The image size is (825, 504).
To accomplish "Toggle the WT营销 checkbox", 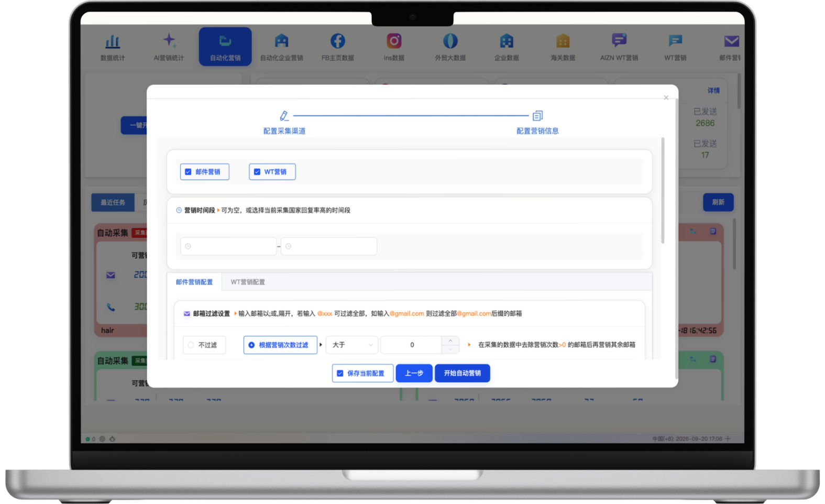I will tap(257, 172).
